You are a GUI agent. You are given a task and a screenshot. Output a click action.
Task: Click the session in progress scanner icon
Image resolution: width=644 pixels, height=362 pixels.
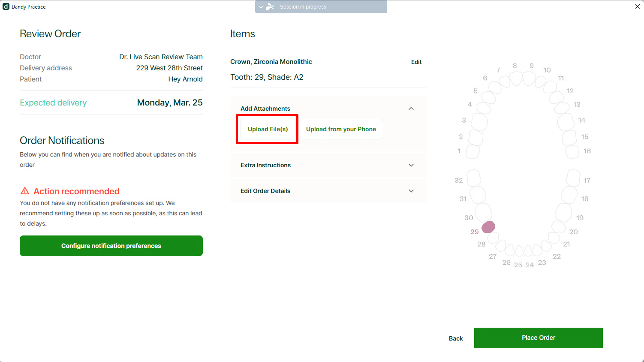click(270, 7)
